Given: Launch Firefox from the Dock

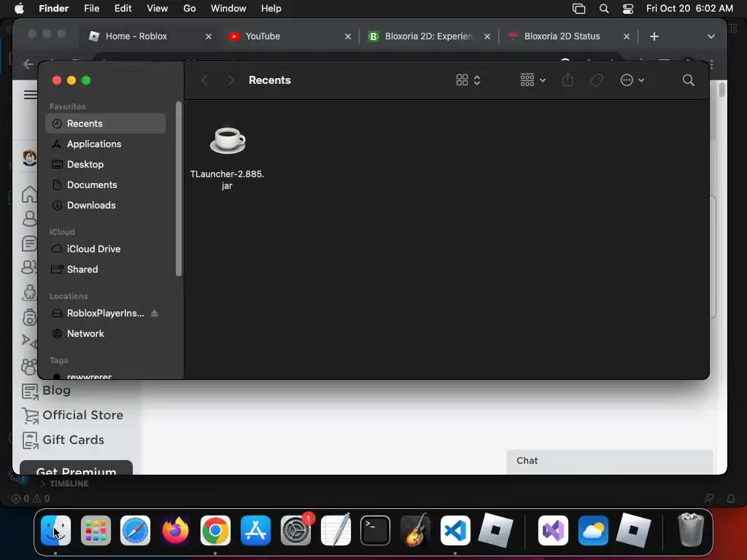Looking at the screenshot, I should click(x=175, y=530).
